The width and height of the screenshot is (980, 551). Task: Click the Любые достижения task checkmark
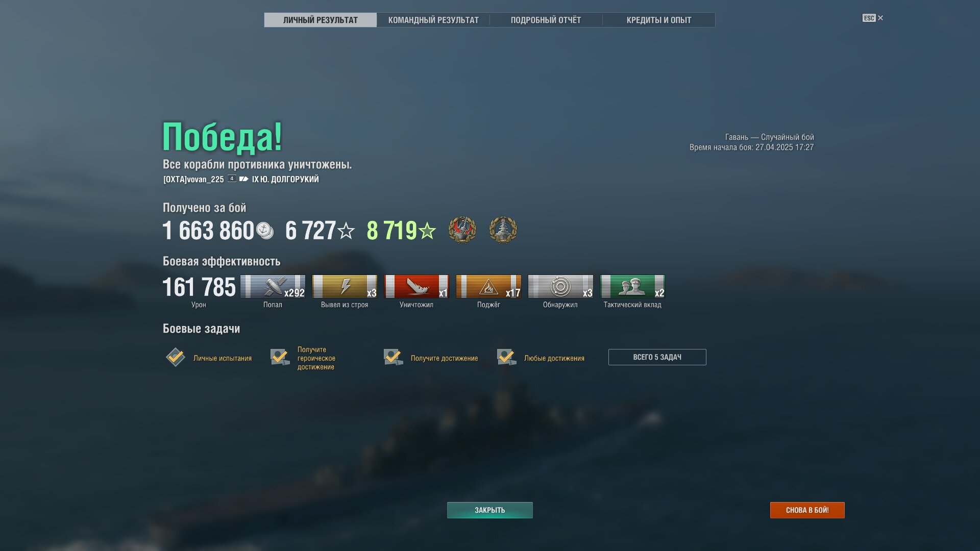point(506,357)
